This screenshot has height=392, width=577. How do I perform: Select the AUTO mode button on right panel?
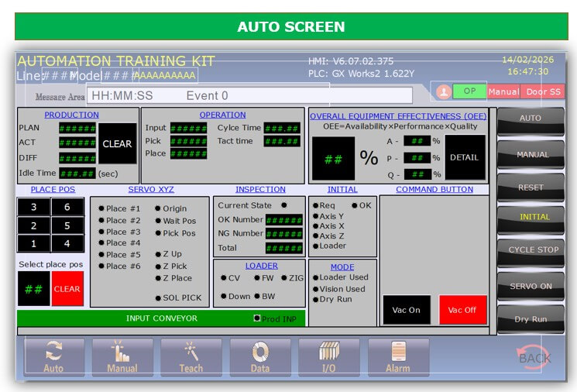pyautogui.click(x=531, y=121)
